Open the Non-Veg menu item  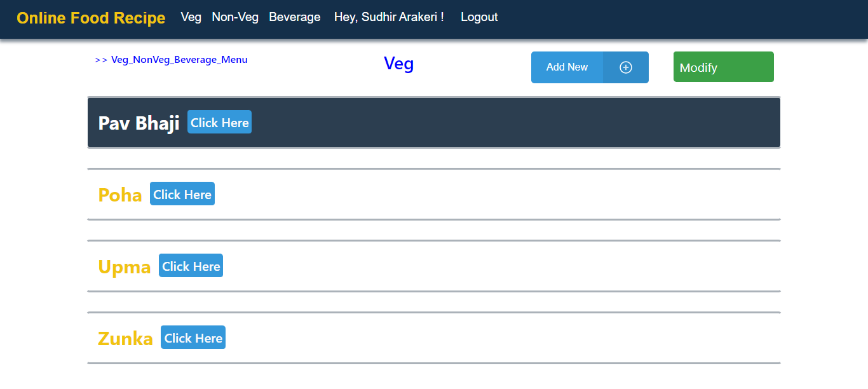pyautogui.click(x=235, y=17)
